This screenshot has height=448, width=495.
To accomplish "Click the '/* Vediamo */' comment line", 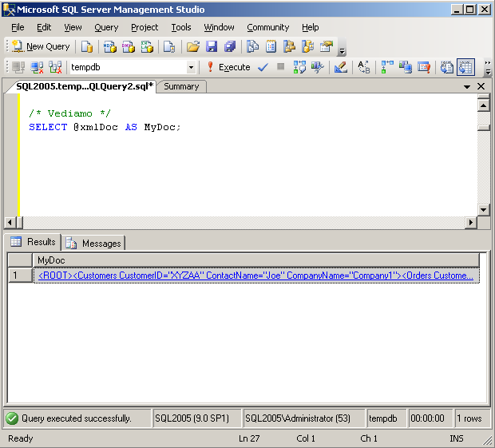I will coord(69,113).
